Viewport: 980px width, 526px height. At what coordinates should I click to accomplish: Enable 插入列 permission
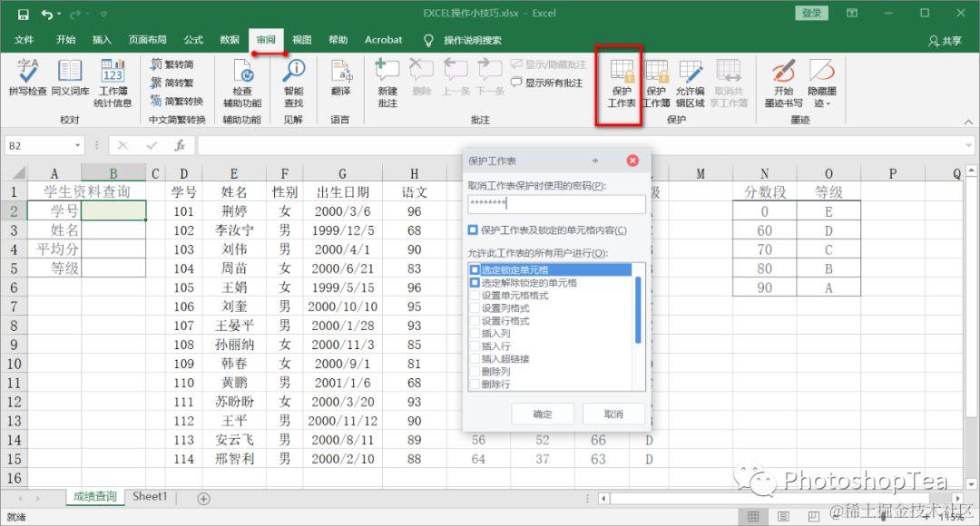point(475,334)
